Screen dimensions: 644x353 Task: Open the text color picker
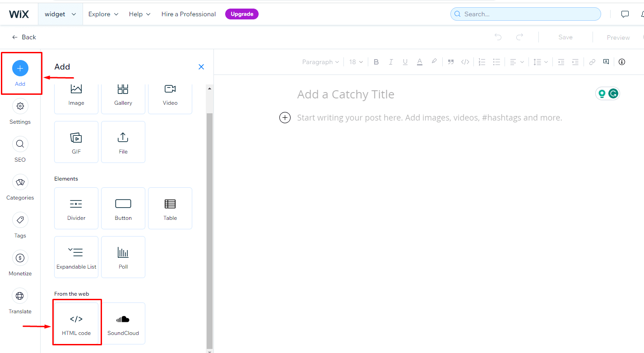pyautogui.click(x=420, y=62)
